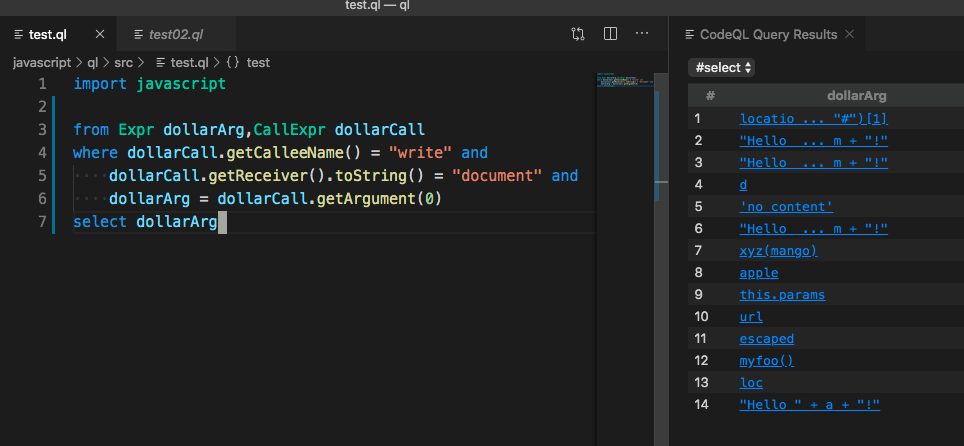Click 'getReceiver' on line 5

tap(258, 176)
